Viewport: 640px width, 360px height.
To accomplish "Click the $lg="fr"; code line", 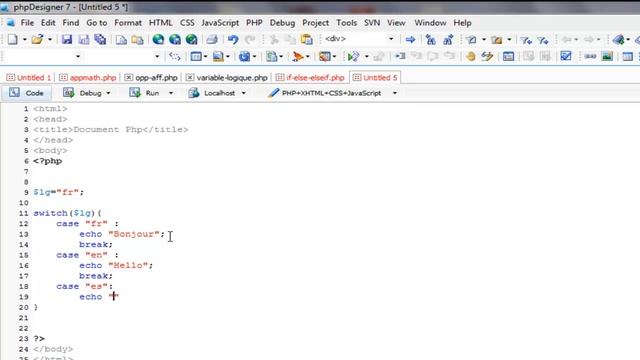I will tap(59, 192).
